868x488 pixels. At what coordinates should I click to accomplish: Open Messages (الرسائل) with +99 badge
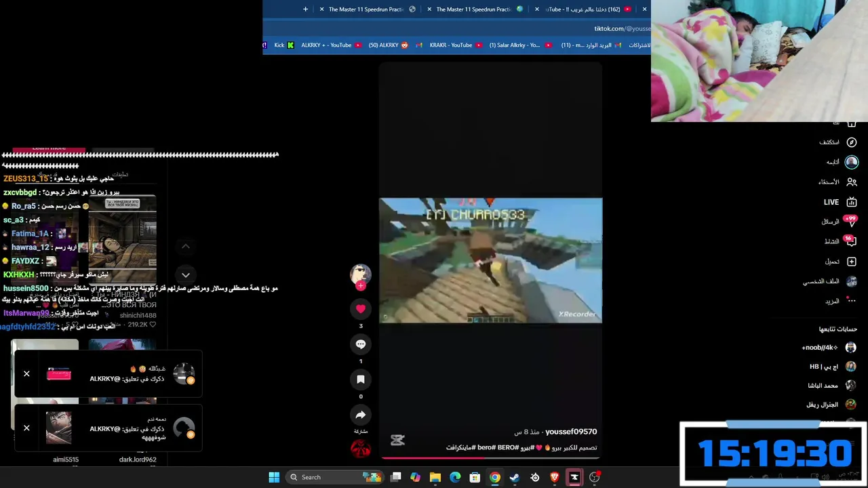coord(839,222)
